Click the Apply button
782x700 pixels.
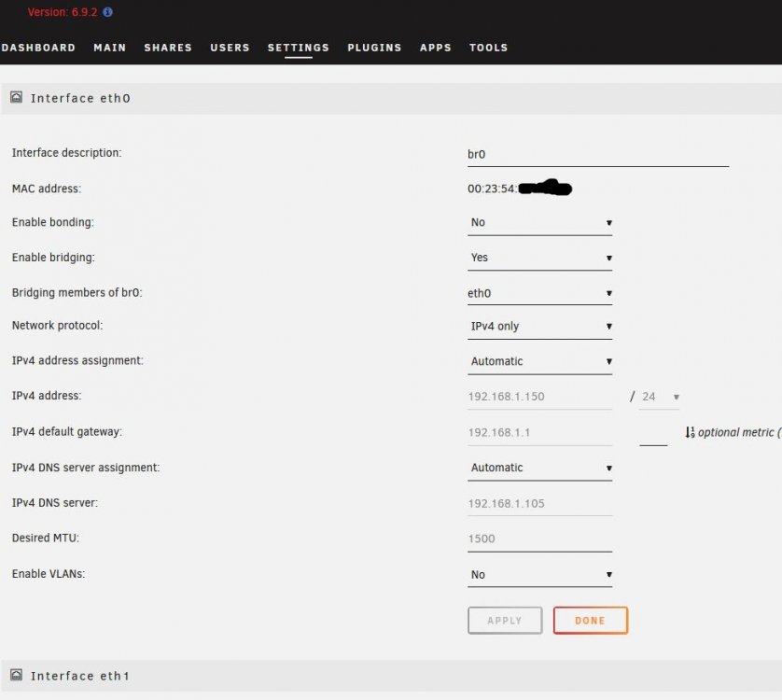(505, 620)
